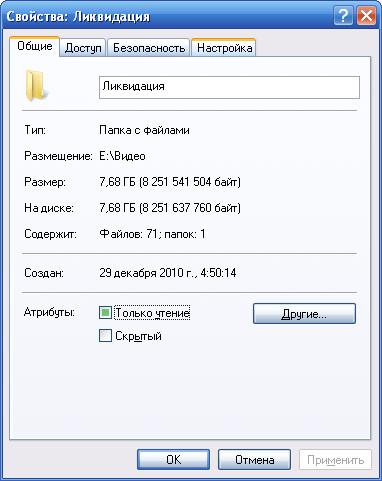Open the Настройка tab
Viewport: 382px width, 481px height.
coord(224,48)
